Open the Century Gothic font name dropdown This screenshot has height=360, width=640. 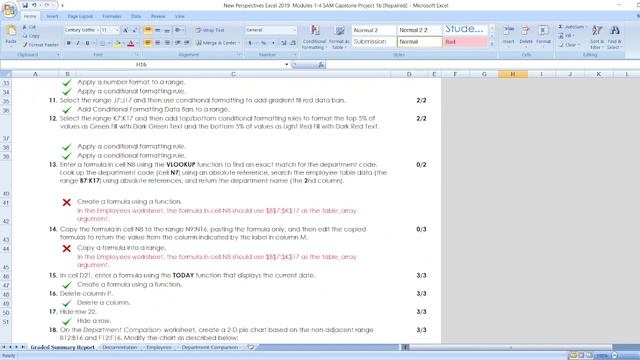[98, 30]
